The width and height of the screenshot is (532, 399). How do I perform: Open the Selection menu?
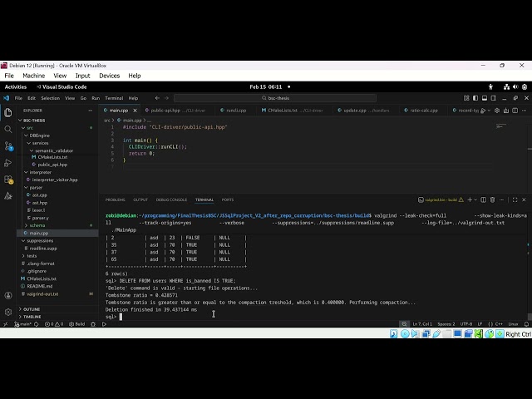50,98
